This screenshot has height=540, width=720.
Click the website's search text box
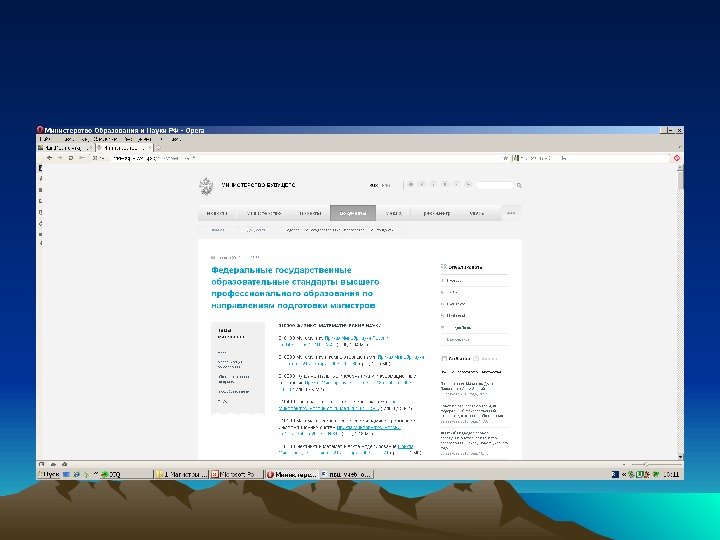(x=495, y=185)
